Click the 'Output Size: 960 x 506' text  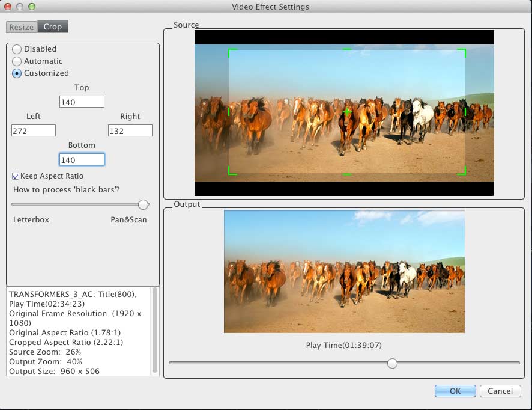[54, 372]
